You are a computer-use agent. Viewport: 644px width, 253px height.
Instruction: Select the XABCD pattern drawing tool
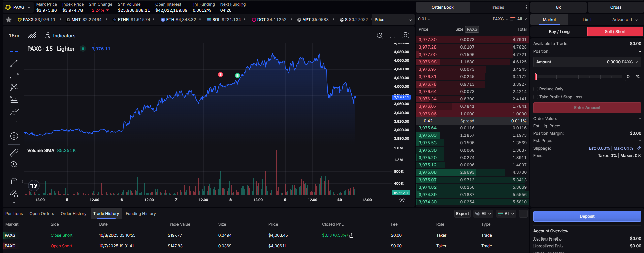14,88
